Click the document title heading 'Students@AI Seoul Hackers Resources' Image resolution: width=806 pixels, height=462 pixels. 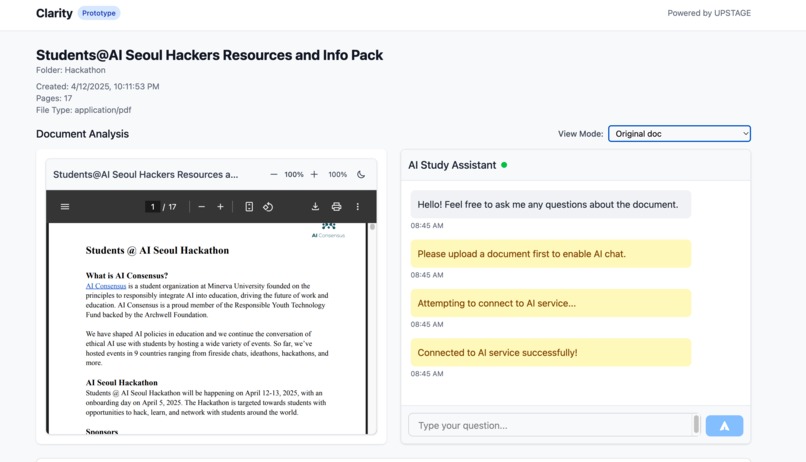209,55
